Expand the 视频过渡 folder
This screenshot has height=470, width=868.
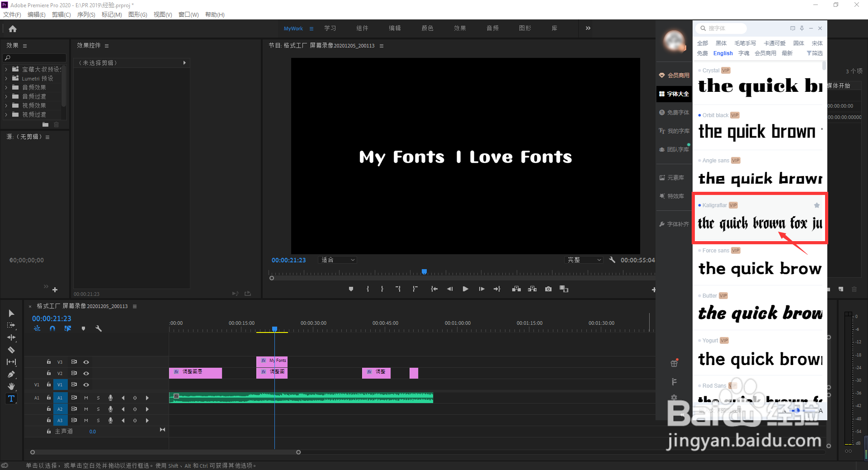pyautogui.click(x=6, y=114)
